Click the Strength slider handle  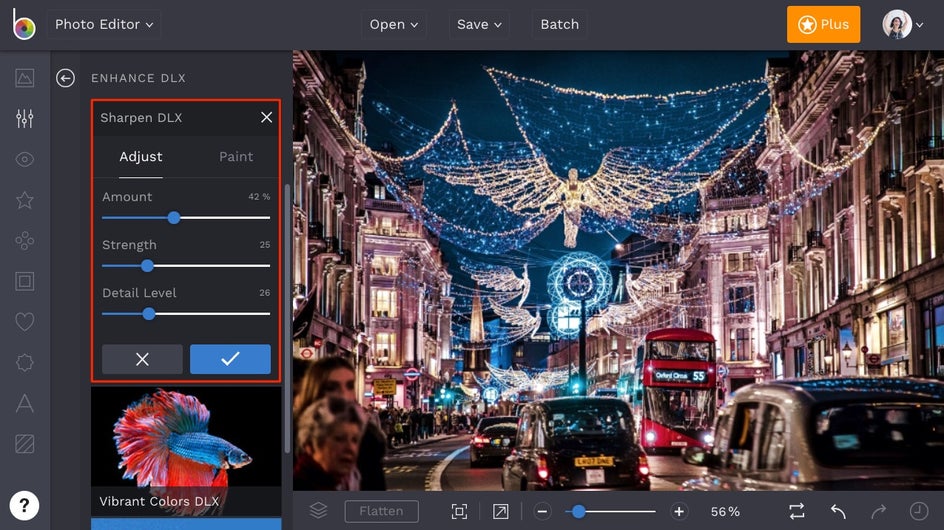click(147, 266)
